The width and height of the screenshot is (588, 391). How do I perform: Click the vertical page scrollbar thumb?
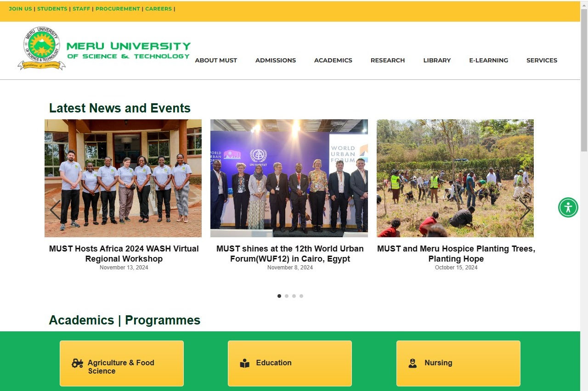click(584, 80)
